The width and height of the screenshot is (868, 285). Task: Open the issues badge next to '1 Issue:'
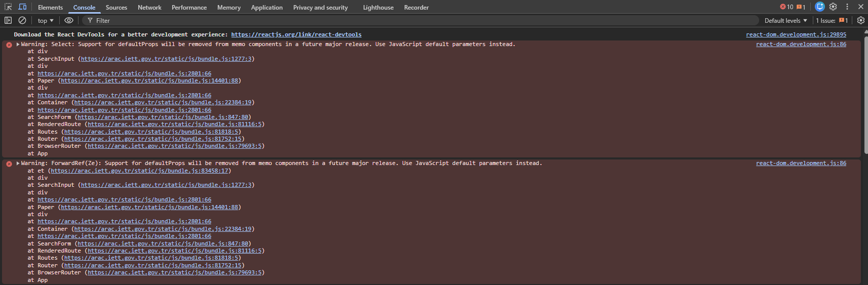[x=843, y=20]
